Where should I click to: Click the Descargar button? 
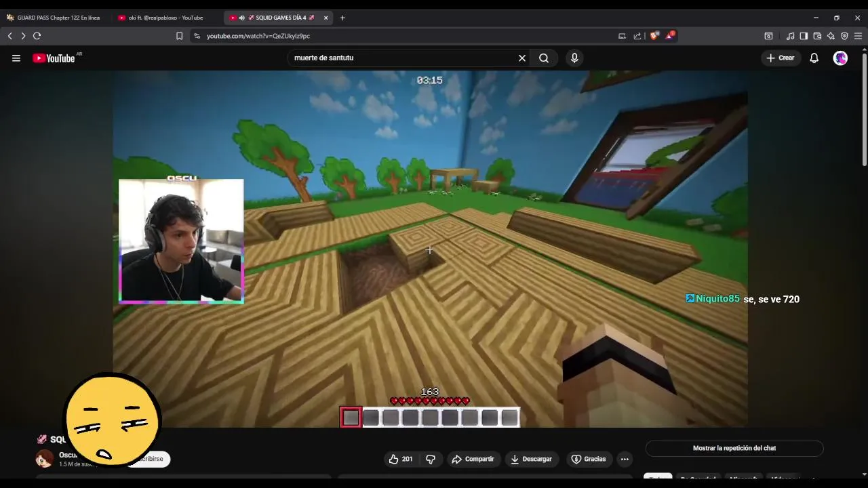point(531,459)
